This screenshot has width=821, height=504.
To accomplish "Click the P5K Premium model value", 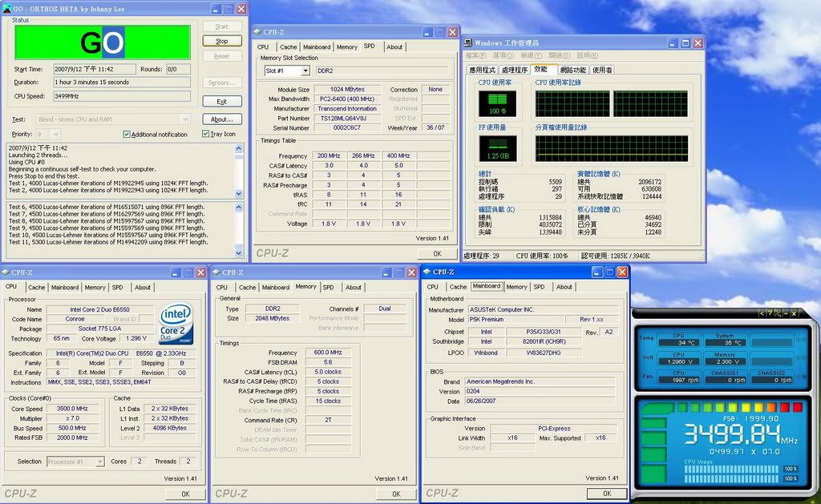I will pyautogui.click(x=516, y=319).
